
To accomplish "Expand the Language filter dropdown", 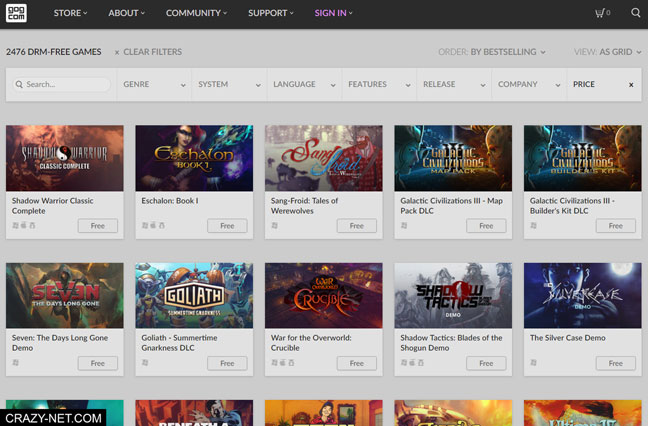I will [304, 84].
